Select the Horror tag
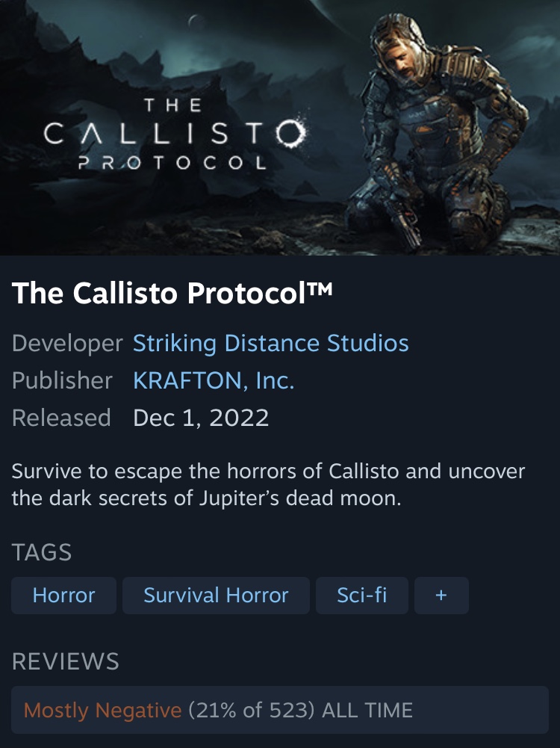 [x=64, y=596]
